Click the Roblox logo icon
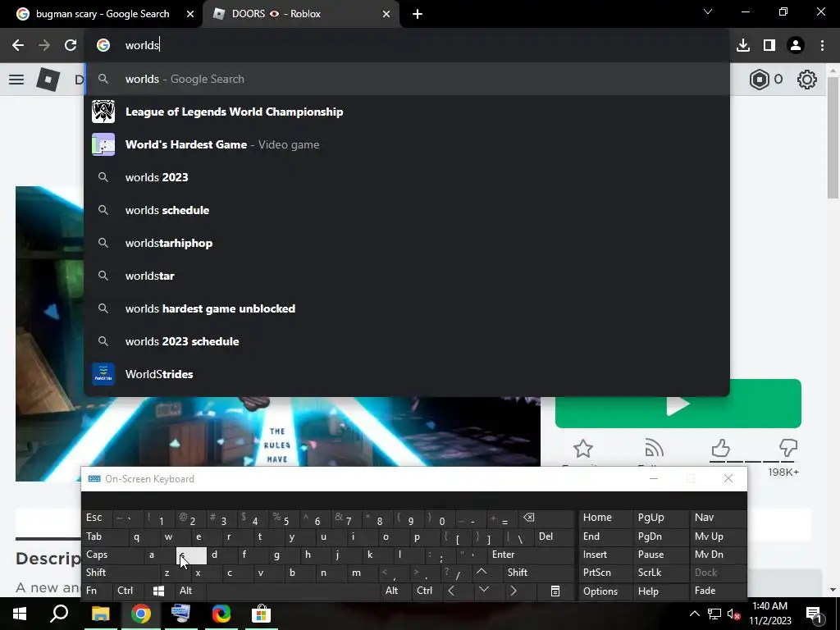840x630 pixels. pyautogui.click(x=48, y=80)
